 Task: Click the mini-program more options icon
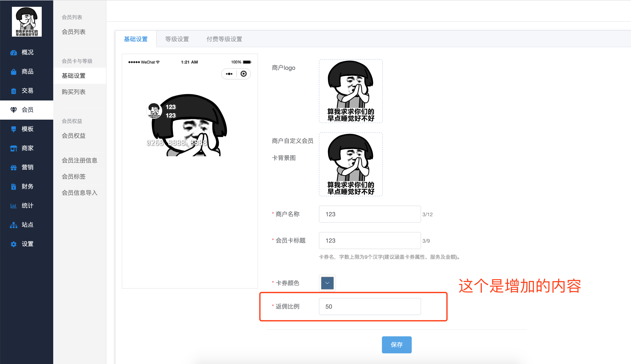coord(229,74)
